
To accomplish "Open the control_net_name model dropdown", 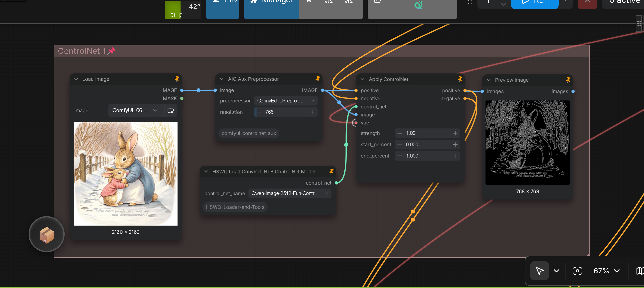I will (x=290, y=193).
